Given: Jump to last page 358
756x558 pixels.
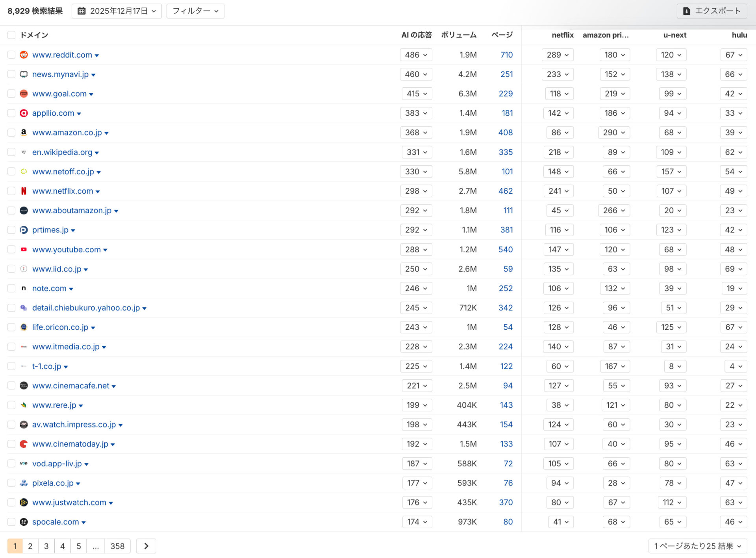Looking at the screenshot, I should pos(117,546).
